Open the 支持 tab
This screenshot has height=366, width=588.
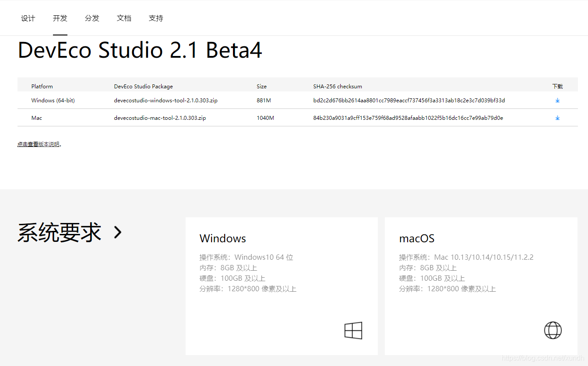[156, 18]
